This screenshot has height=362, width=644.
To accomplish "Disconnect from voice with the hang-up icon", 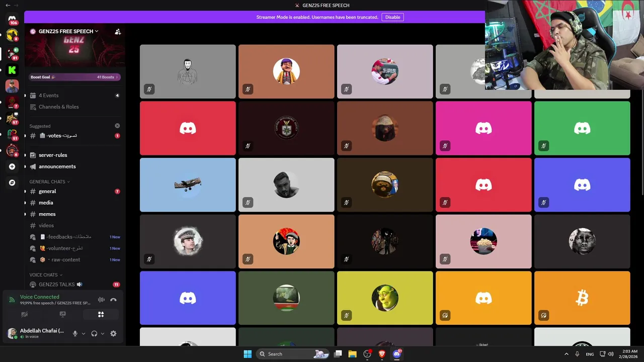I will [113, 300].
